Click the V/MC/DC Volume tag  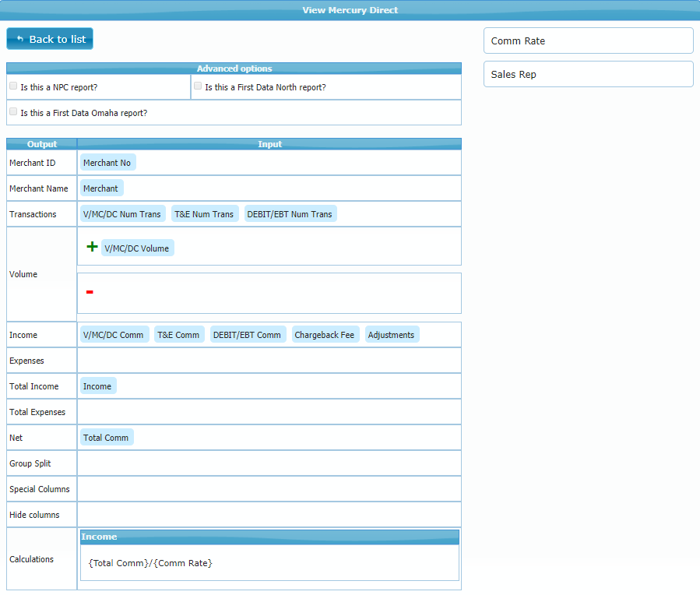click(137, 248)
